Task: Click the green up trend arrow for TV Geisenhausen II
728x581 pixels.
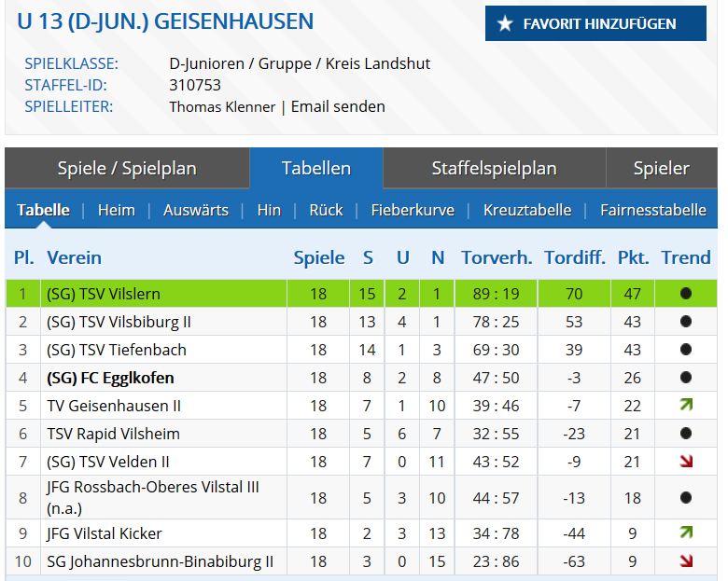Action: (x=686, y=406)
